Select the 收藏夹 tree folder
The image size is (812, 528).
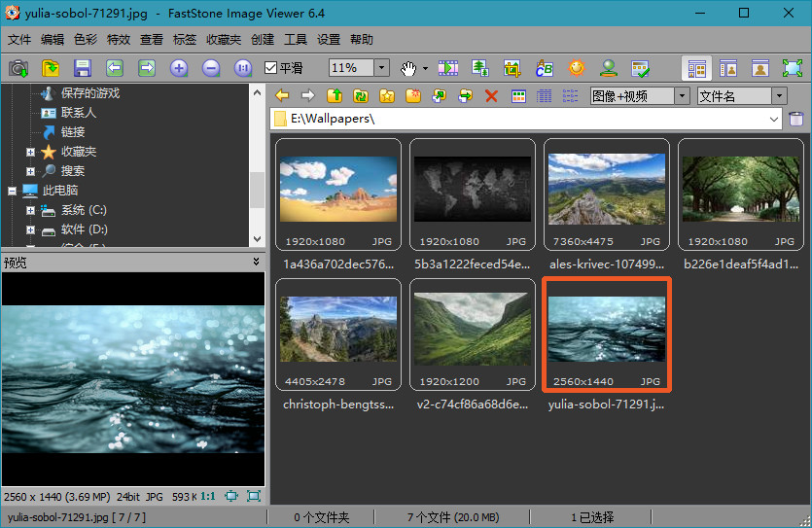point(78,152)
